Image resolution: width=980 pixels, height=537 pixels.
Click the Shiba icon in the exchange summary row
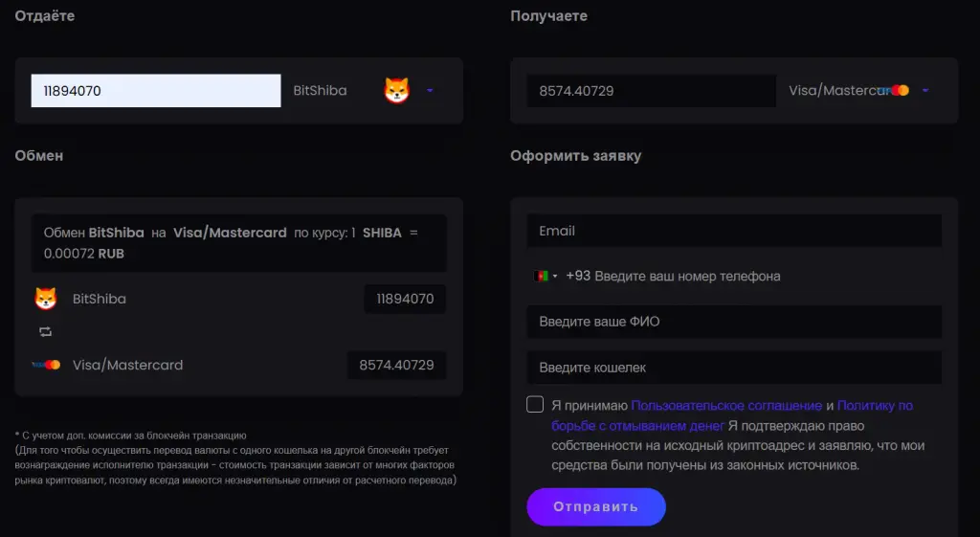[x=46, y=299]
